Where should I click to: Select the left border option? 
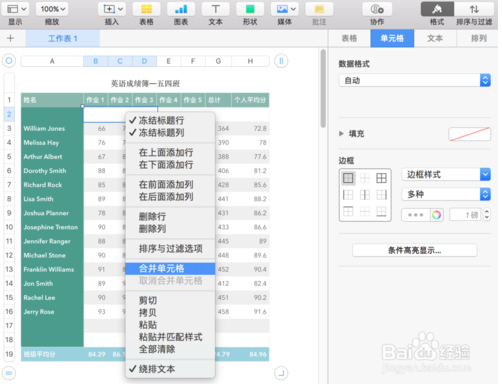[348, 195]
